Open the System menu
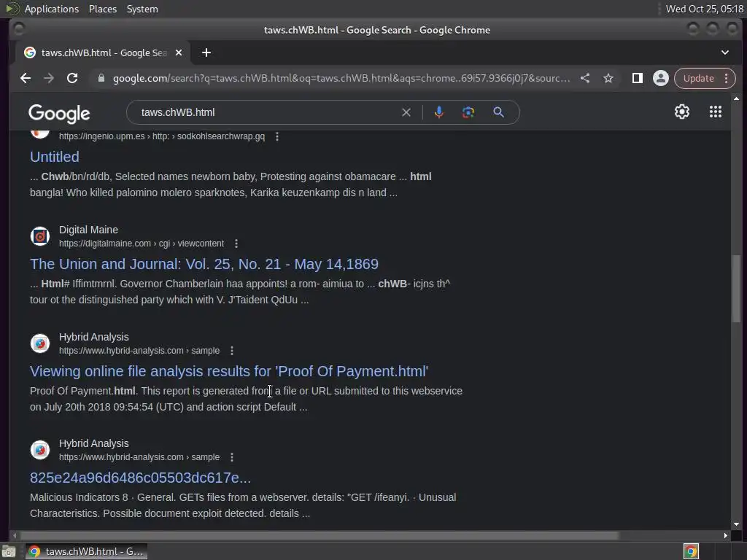Screen dimensions: 747x560 (142, 9)
